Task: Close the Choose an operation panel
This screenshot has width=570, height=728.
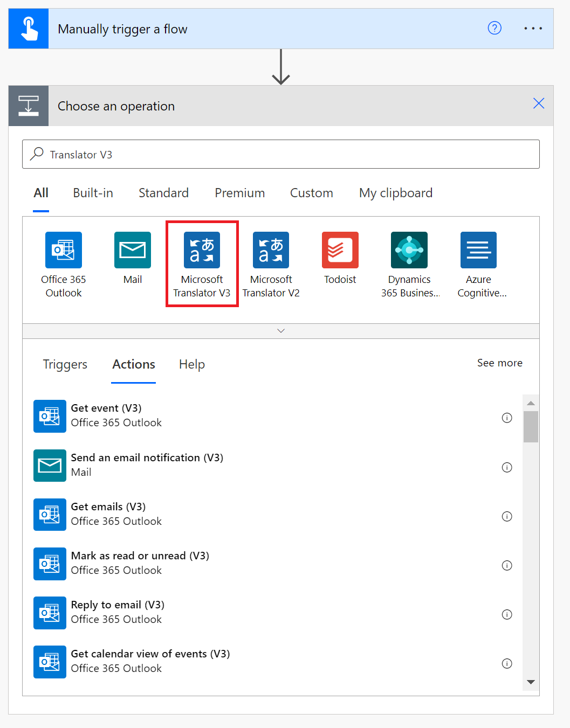Action: pyautogui.click(x=538, y=103)
